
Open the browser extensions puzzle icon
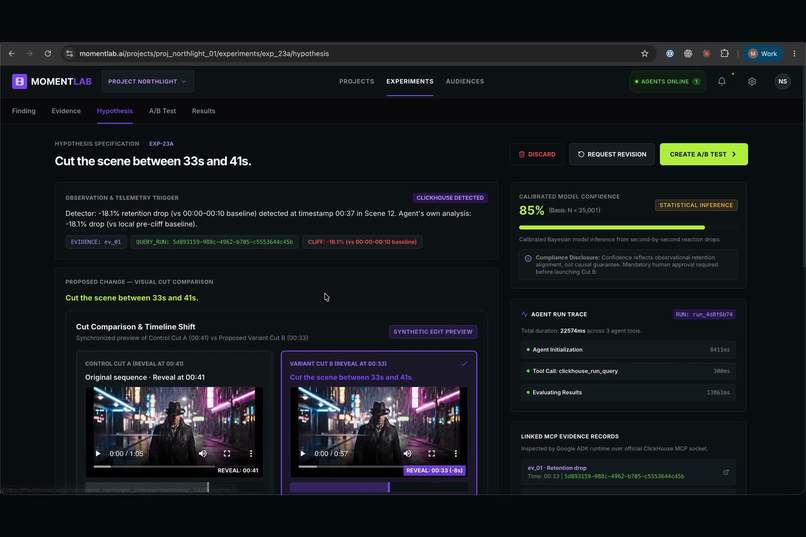[724, 53]
